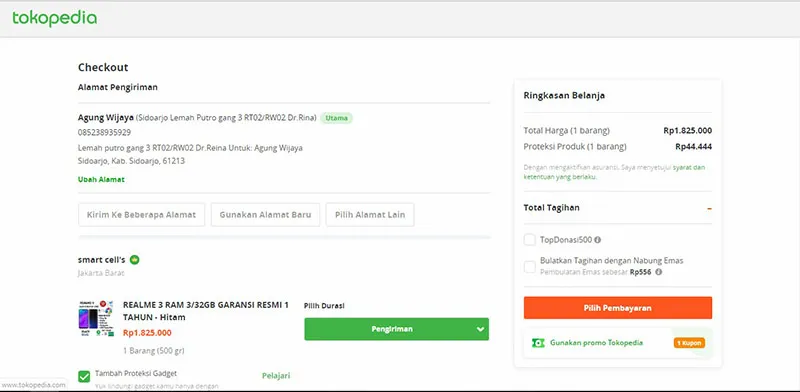Tick Bulatkan Tagihan dengan Nabung Emas checkbox
Image resolution: width=800 pixels, height=392 pixels.
point(530,266)
